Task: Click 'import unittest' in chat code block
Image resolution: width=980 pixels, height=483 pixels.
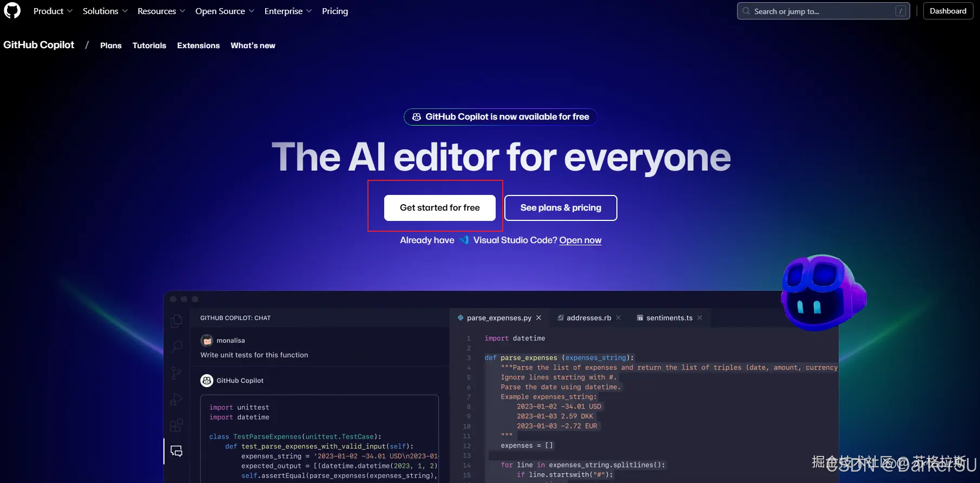Action: 239,408
